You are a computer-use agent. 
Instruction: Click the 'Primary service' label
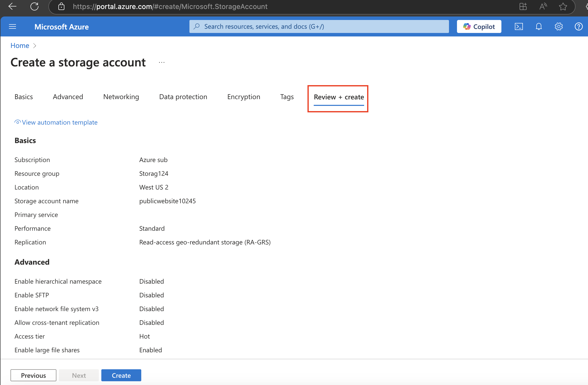[x=36, y=215]
